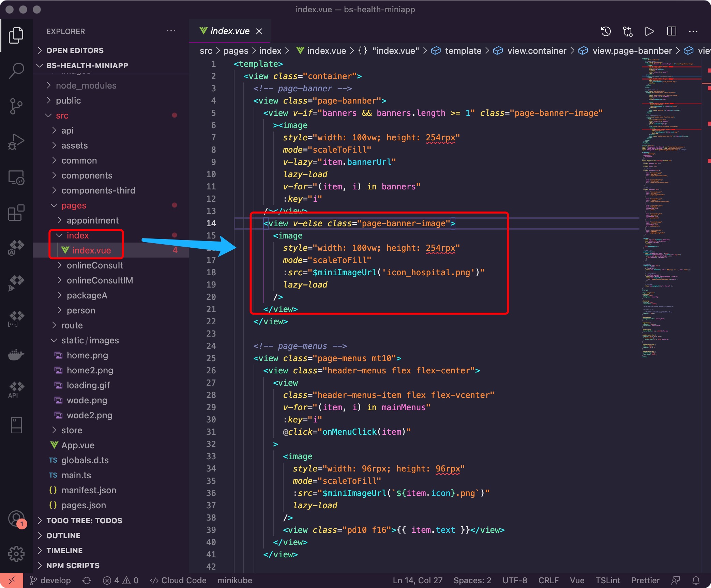
Task: Open pages.json in explorer
Action: click(111, 505)
